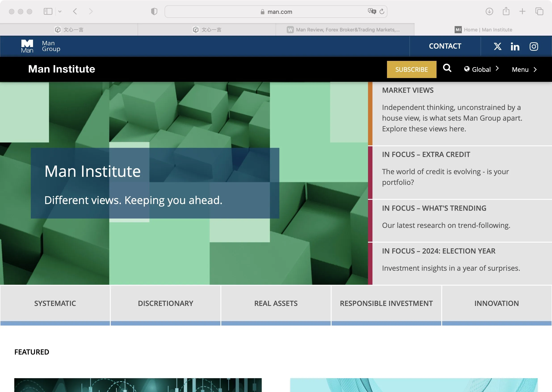Open the Market Views panel

pyautogui.click(x=460, y=114)
